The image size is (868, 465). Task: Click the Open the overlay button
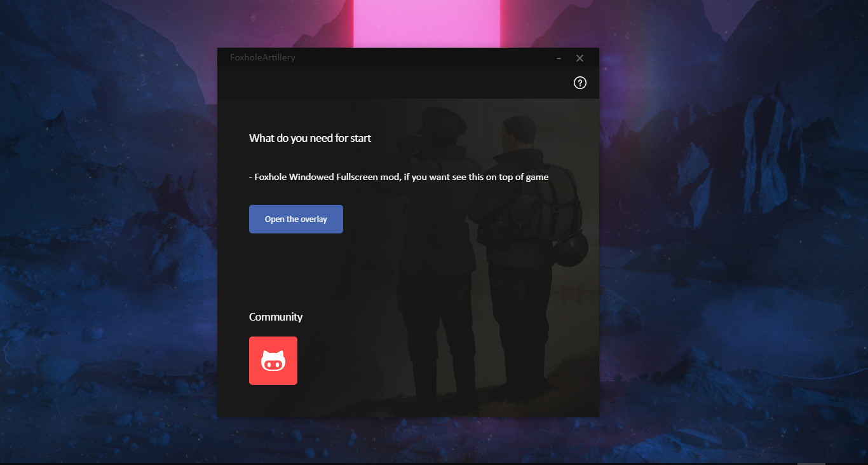click(296, 219)
